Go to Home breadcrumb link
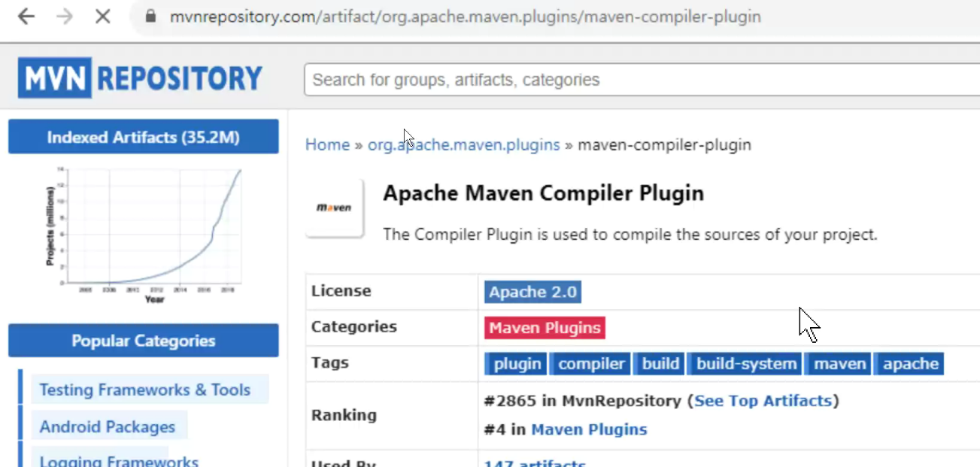The image size is (980, 467). [x=327, y=144]
